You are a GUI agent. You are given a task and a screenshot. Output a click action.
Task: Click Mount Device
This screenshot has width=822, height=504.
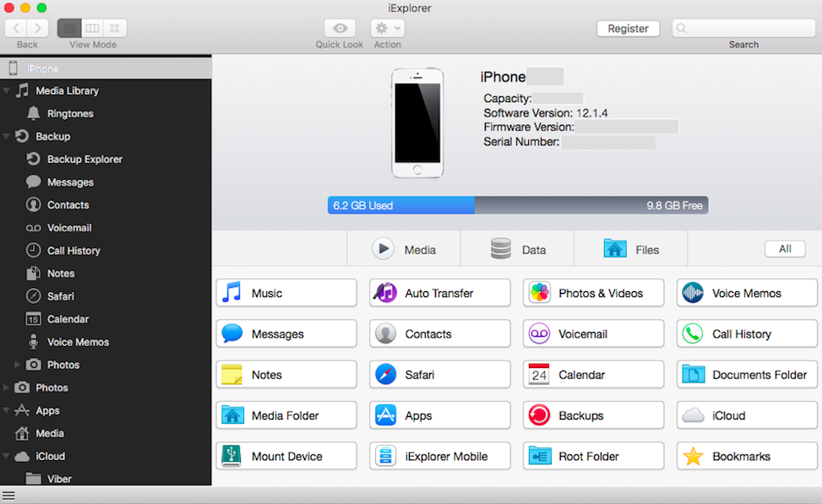click(286, 457)
